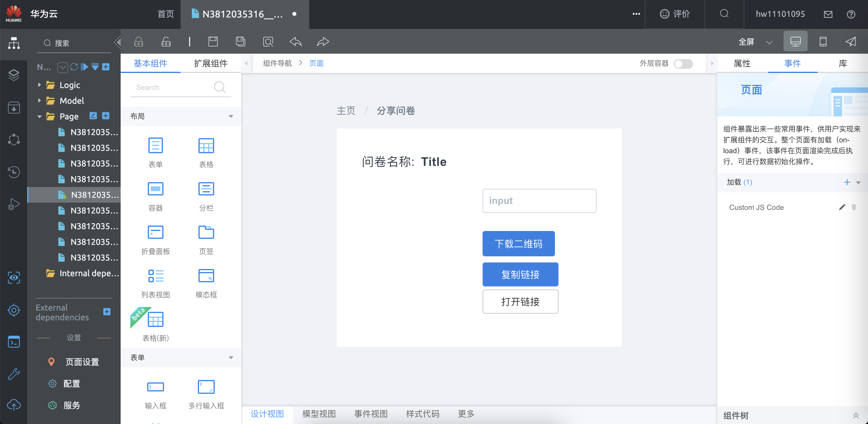Click the 打开链接 button

[x=520, y=302]
